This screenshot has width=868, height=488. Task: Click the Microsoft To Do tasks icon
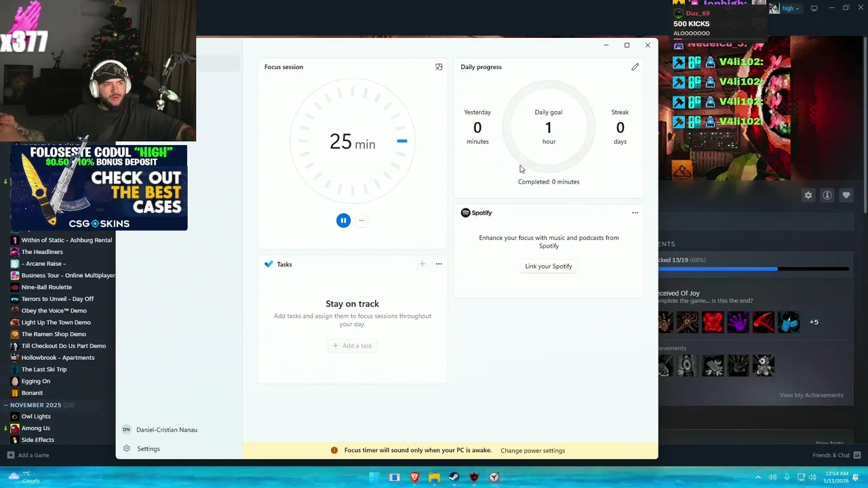pos(269,264)
